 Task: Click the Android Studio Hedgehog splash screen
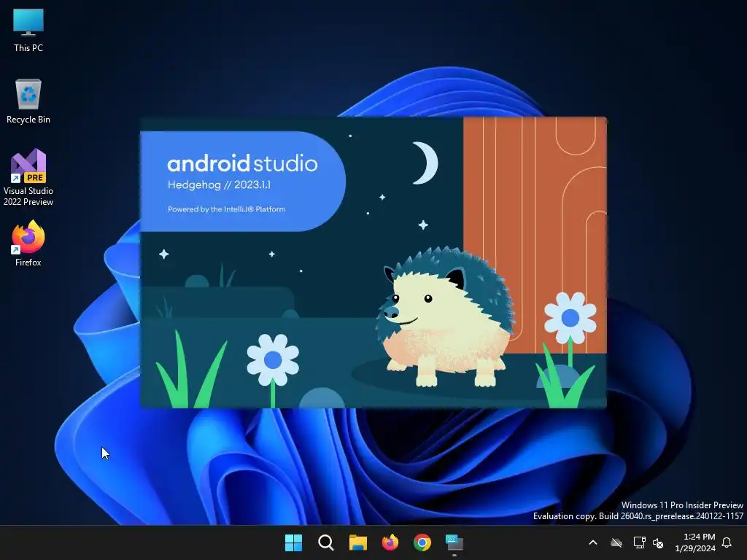pos(373,262)
